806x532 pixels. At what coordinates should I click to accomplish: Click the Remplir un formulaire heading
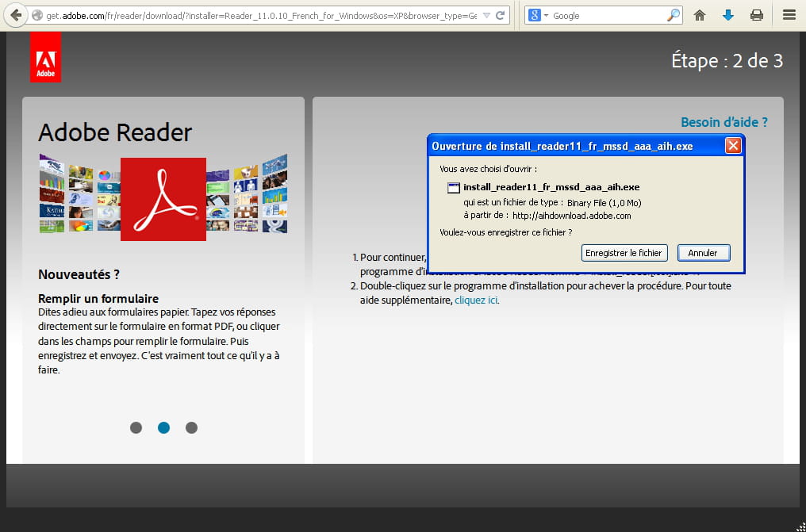point(98,299)
